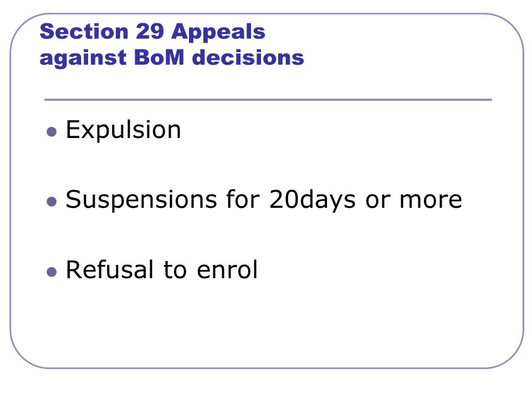Click the horizontal divider line under title

tap(268, 100)
